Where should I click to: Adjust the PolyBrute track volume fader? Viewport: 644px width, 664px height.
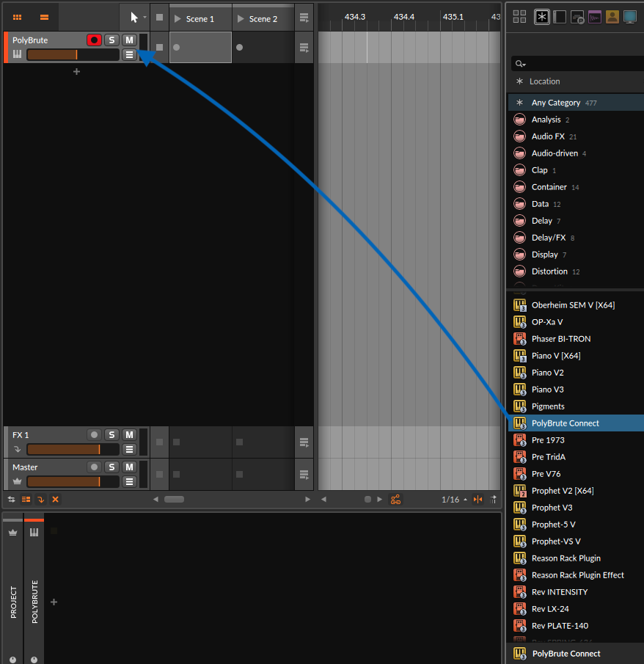73,54
